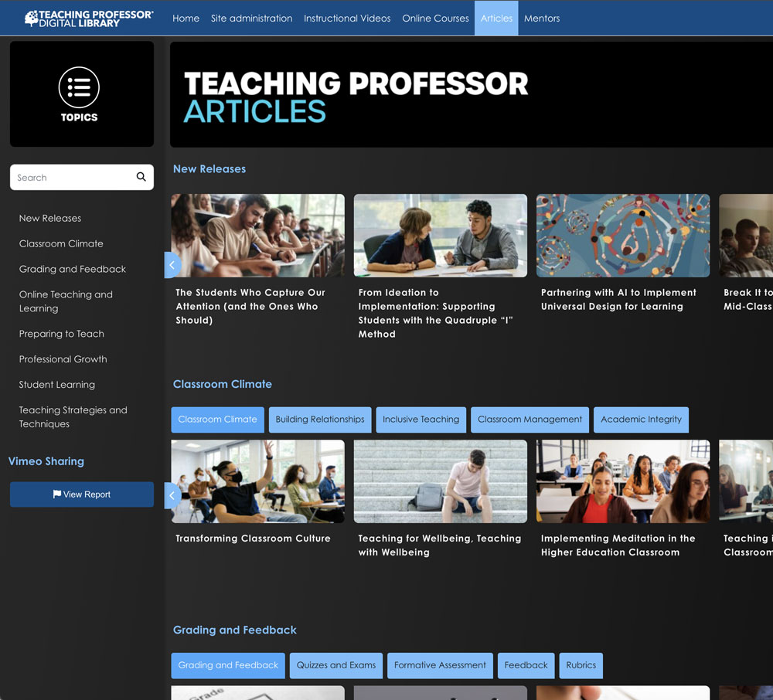Toggle the Grading and Feedback filter pill
Screen dimensions: 773x700
[227, 665]
